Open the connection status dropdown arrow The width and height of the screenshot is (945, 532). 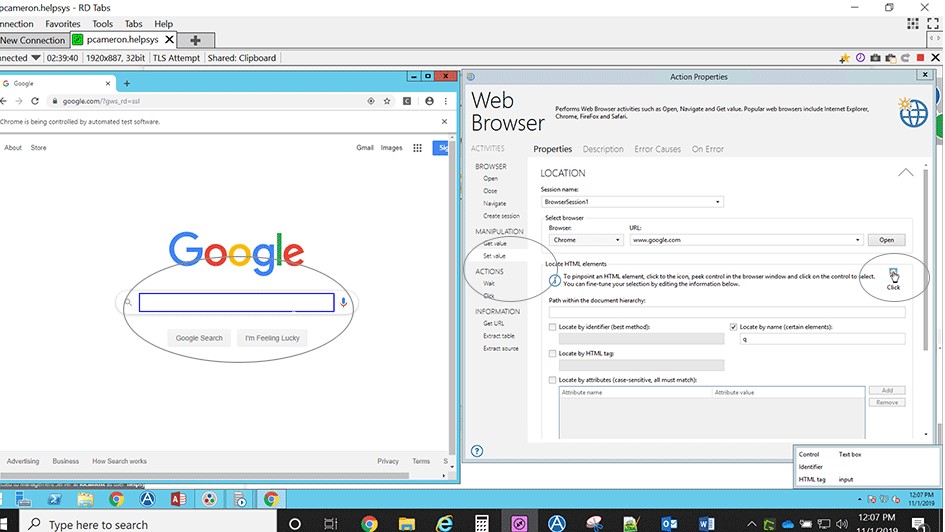click(36, 58)
